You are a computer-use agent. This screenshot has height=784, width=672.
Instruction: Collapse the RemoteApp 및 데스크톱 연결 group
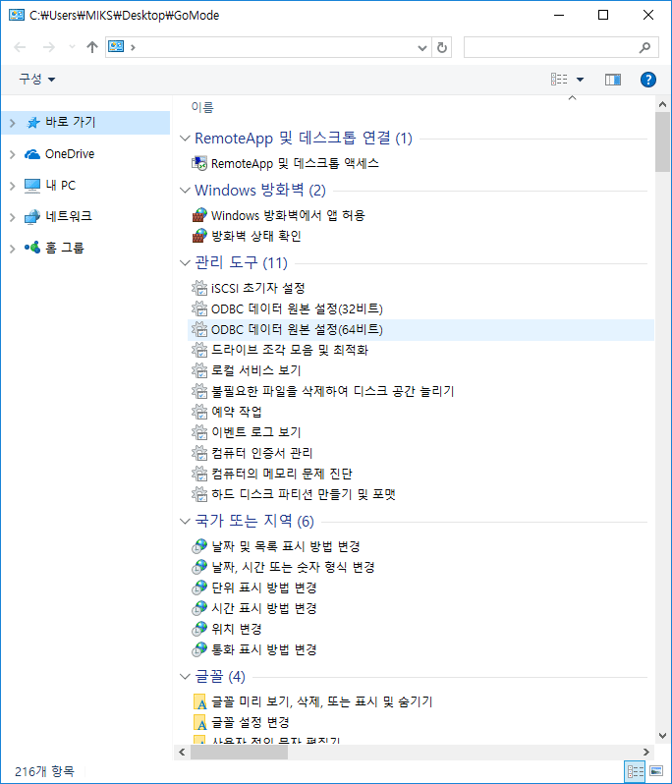pos(185,138)
